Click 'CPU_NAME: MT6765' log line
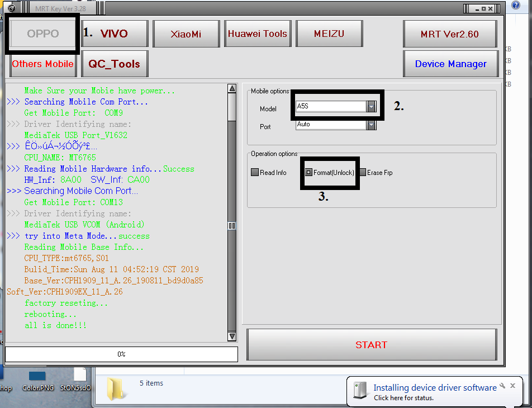This screenshot has height=408, width=532. point(60,158)
